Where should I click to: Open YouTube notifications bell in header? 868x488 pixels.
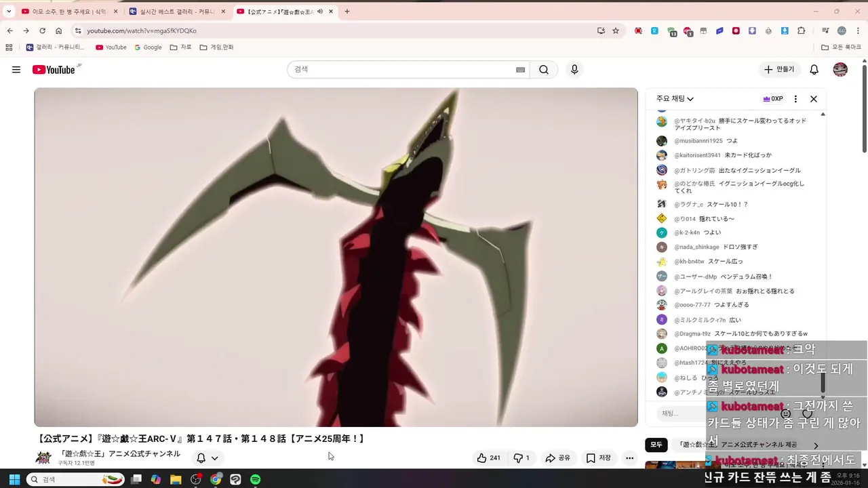(814, 70)
